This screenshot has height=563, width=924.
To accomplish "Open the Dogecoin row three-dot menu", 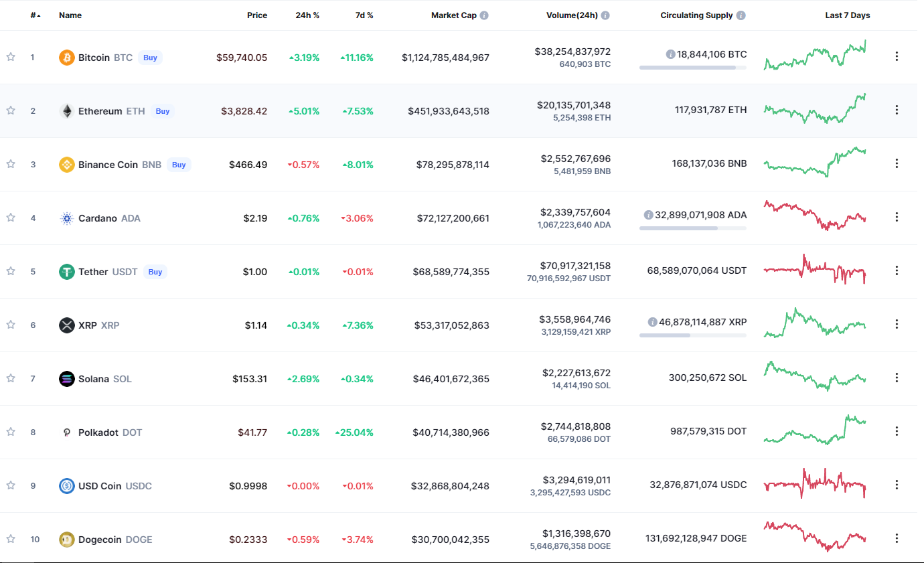I will point(897,538).
